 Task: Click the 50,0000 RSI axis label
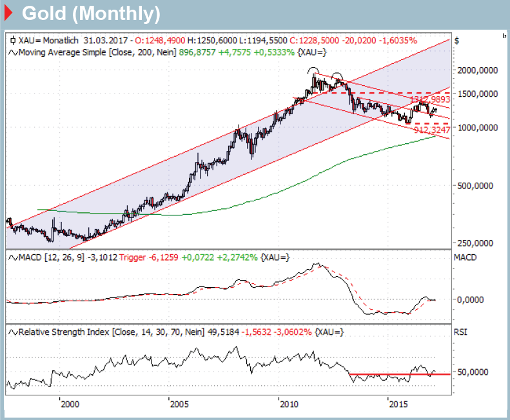(x=473, y=372)
